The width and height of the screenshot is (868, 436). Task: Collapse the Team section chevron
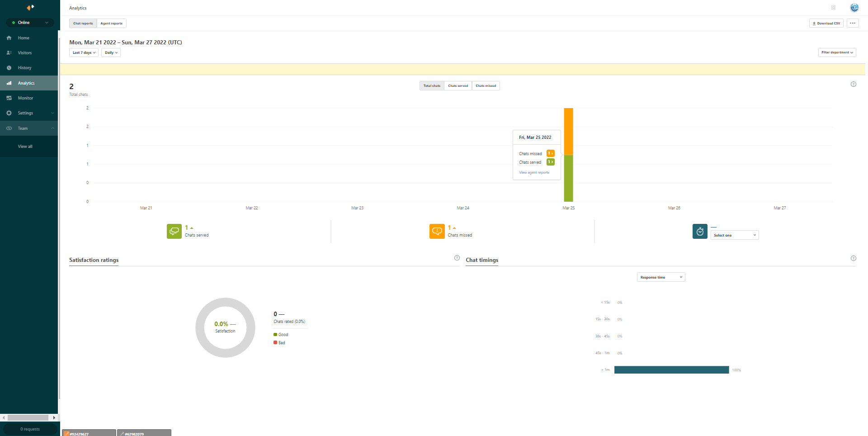52,128
